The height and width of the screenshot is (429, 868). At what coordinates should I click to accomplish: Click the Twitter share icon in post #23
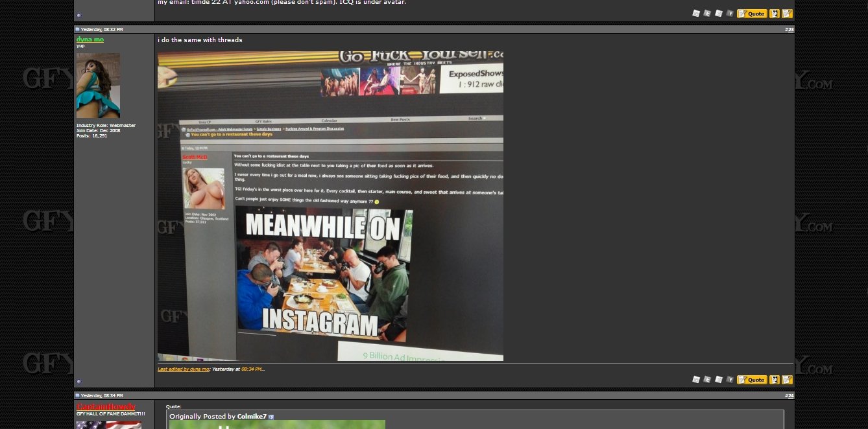click(x=707, y=380)
